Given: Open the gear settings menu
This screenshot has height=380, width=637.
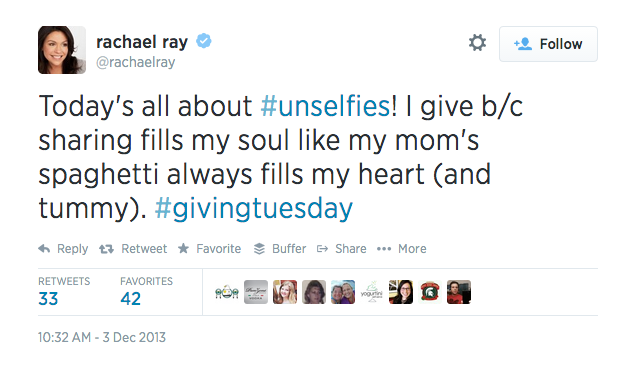Looking at the screenshot, I should coord(477,43).
